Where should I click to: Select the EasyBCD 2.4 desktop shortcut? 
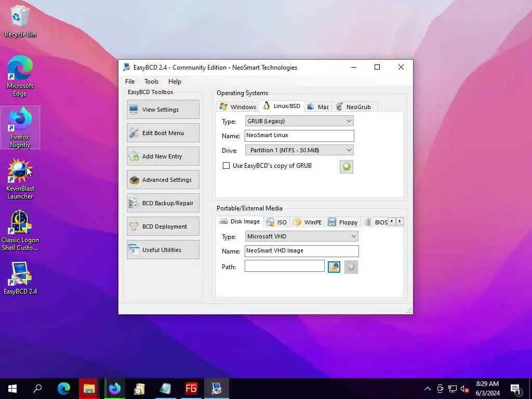pyautogui.click(x=20, y=278)
